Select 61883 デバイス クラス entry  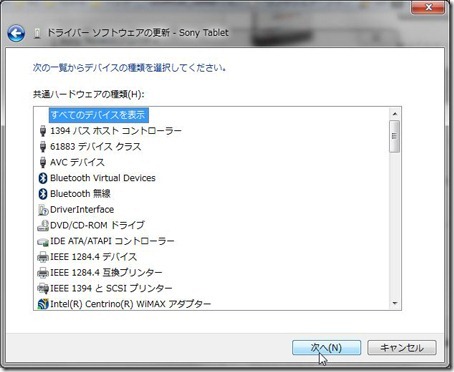(96, 146)
